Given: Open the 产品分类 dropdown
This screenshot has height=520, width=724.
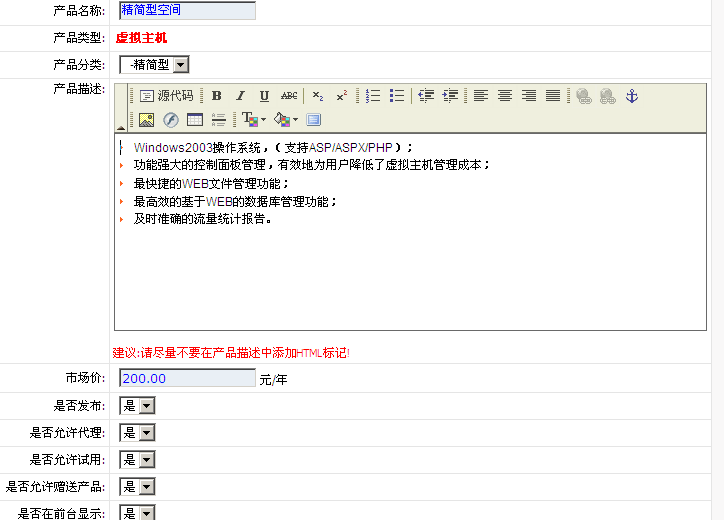Looking at the screenshot, I should click(x=154, y=65).
